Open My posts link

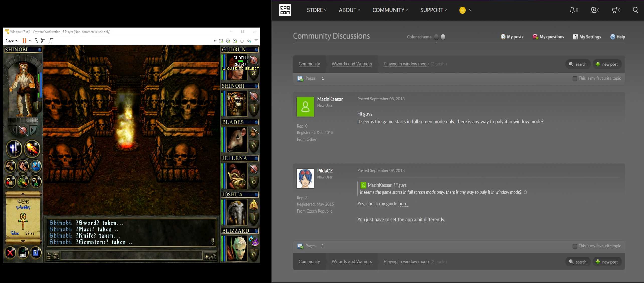(x=512, y=37)
